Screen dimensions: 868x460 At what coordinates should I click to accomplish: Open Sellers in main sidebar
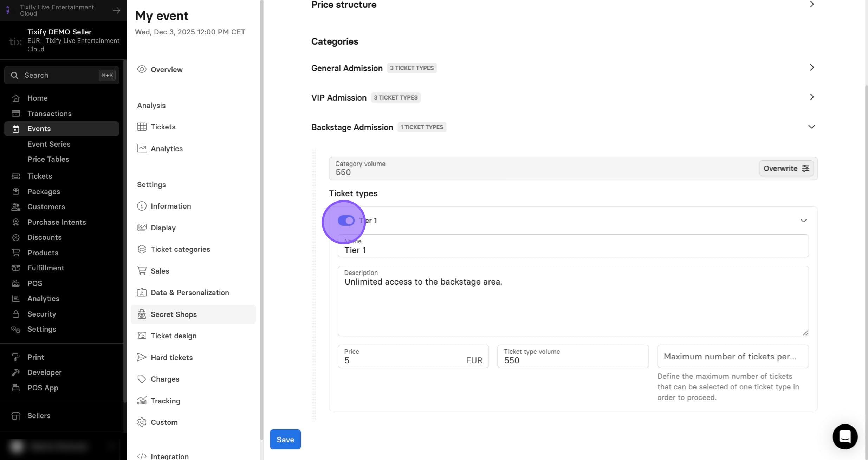coord(61,416)
